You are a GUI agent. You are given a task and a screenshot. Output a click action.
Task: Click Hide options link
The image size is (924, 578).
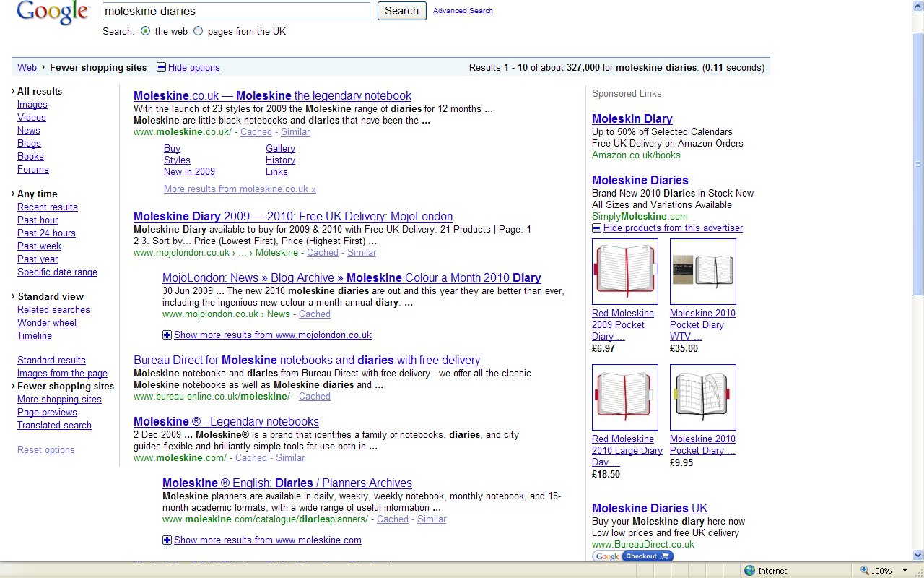point(194,67)
